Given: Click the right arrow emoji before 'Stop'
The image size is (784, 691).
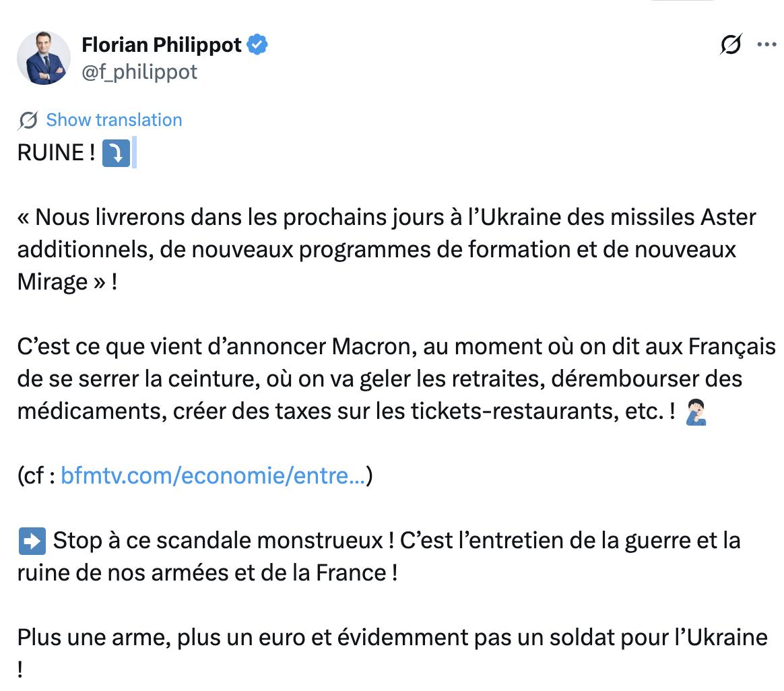Looking at the screenshot, I should pyautogui.click(x=32, y=540).
